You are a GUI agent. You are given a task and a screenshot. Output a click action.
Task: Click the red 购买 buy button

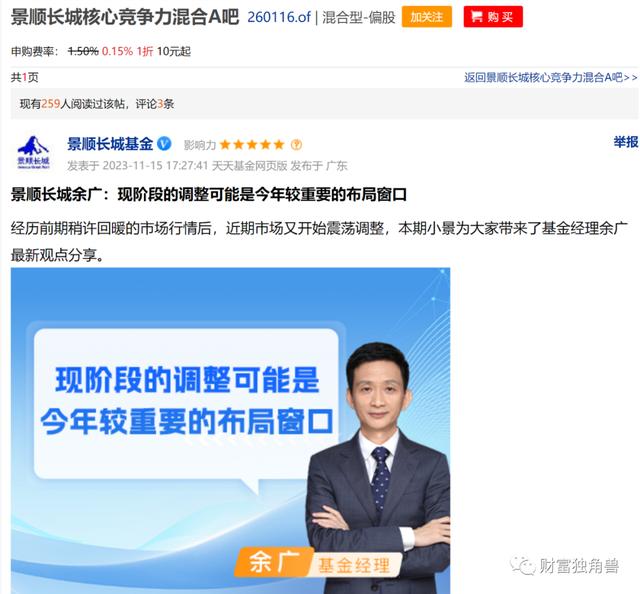(493, 17)
